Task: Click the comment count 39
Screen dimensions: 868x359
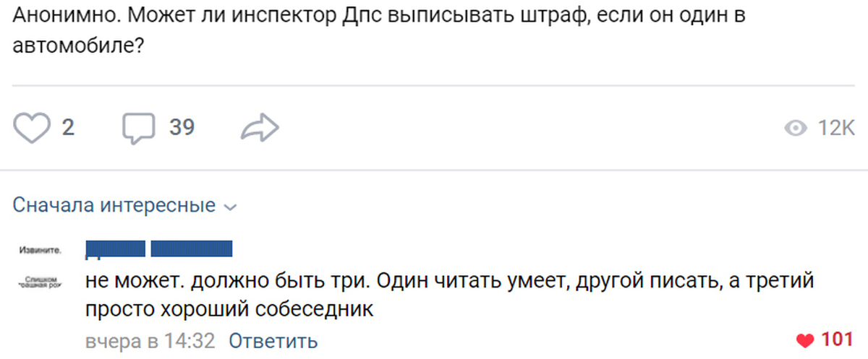Action: coord(182,128)
